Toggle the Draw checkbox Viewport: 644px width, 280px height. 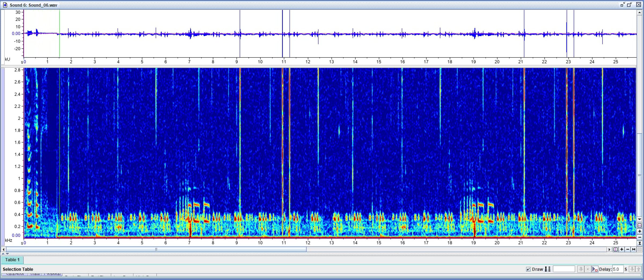[x=528, y=269]
